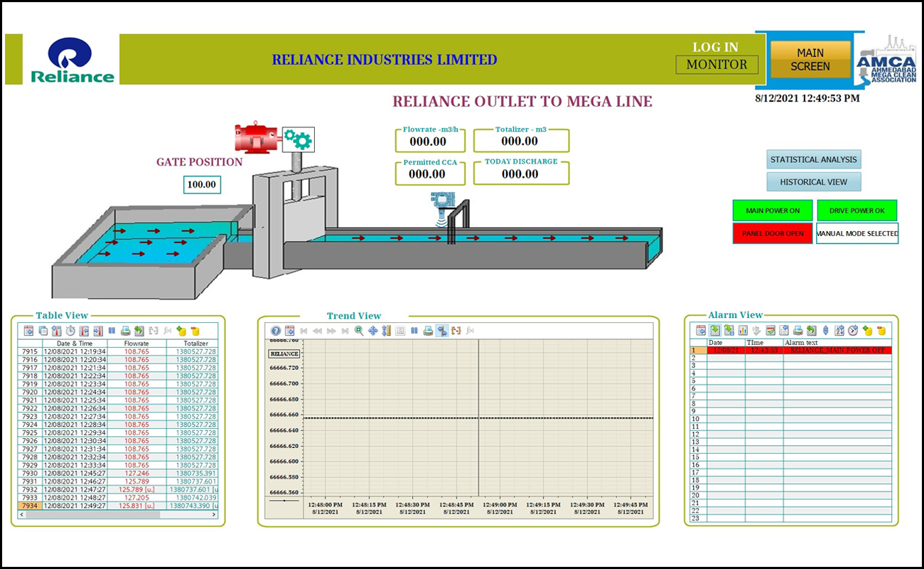The width and height of the screenshot is (924, 569).
Task: Go to the Main Screen
Action: click(x=810, y=59)
